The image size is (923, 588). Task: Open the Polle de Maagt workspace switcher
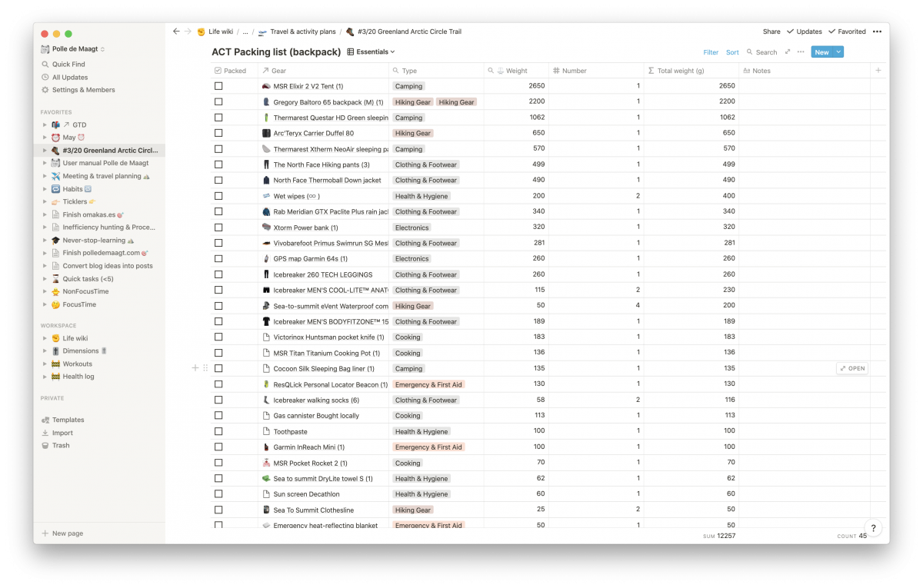tap(73, 49)
